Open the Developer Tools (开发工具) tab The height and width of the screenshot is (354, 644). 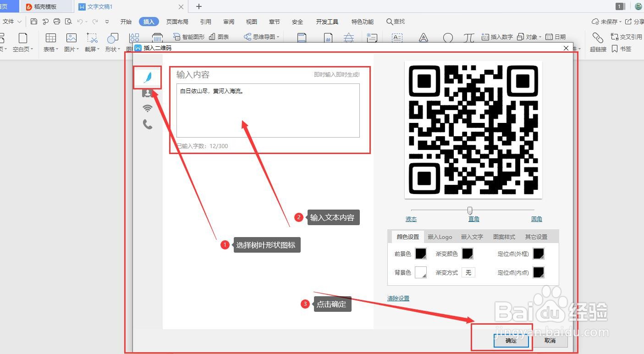coord(327,22)
